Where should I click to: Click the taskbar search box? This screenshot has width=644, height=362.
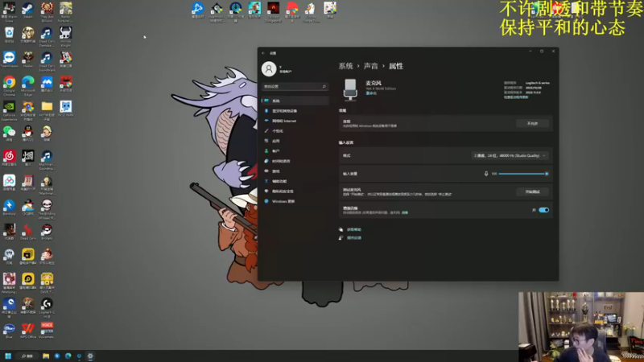point(28,356)
